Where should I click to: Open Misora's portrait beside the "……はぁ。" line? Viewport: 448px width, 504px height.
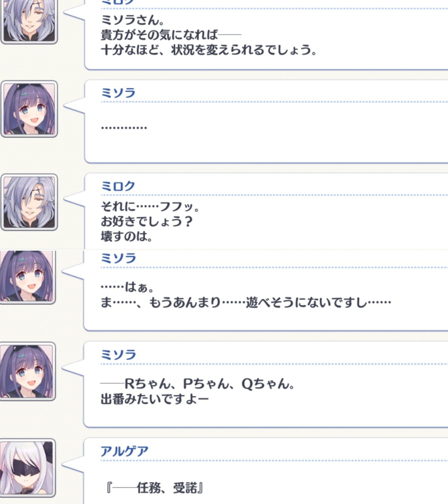click(x=28, y=277)
